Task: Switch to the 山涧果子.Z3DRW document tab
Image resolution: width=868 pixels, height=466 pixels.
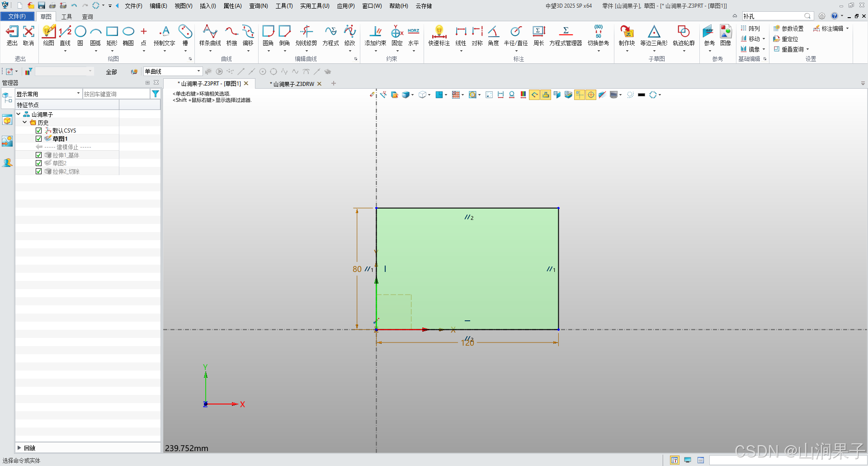Action: coord(292,84)
